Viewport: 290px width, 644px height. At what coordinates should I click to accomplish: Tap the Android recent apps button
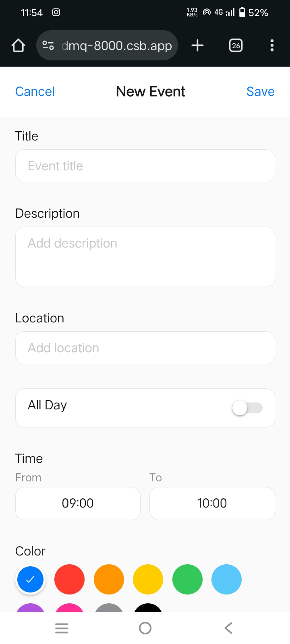[62, 628]
